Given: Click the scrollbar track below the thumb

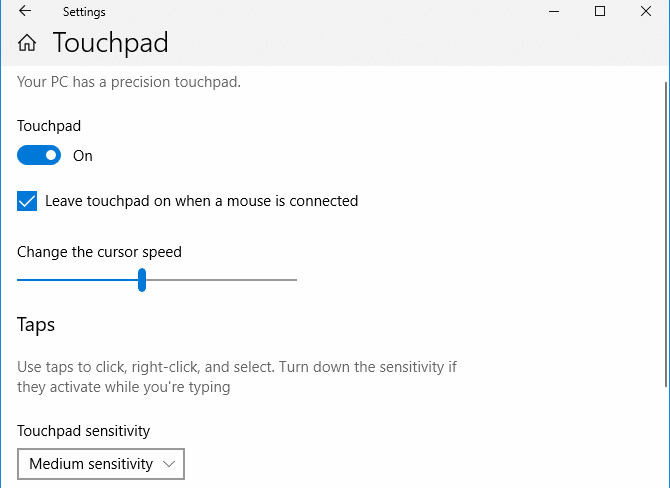Looking at the screenshot, I should click(x=665, y=440).
